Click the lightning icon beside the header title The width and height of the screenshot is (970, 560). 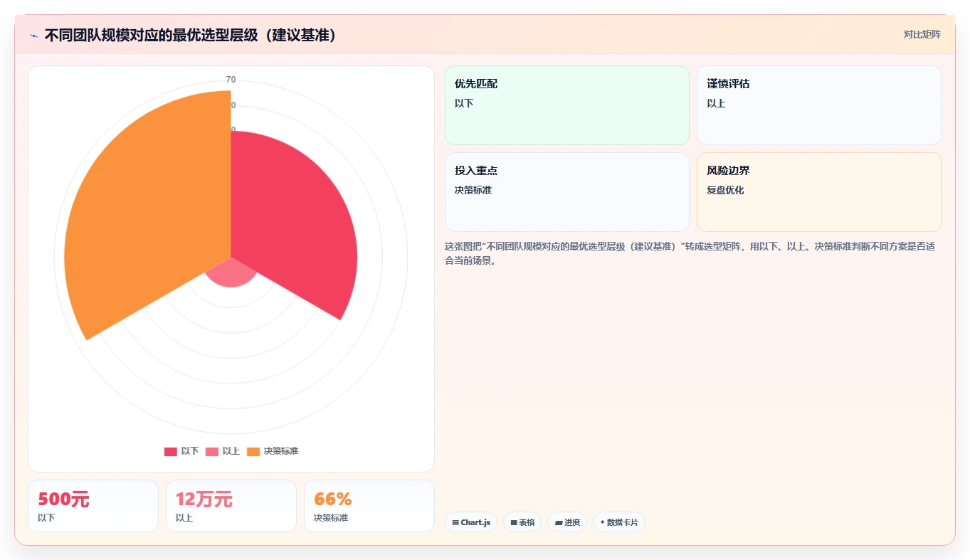33,35
